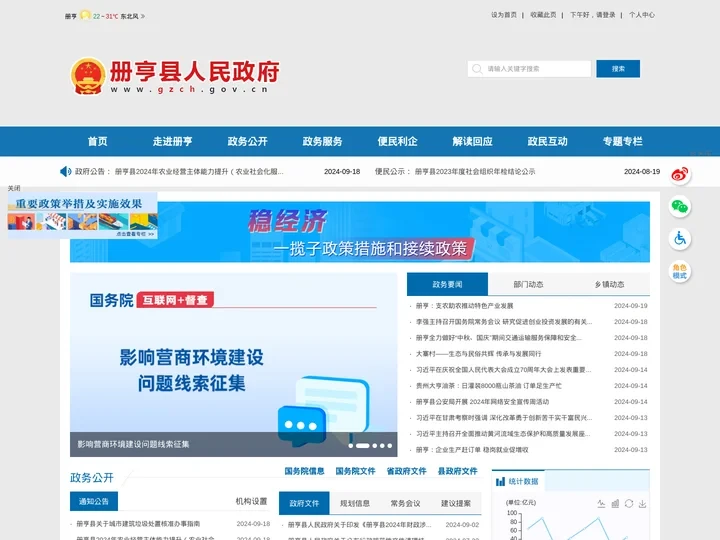Click the national emblem logo
This screenshot has height=540, width=720.
(88, 76)
